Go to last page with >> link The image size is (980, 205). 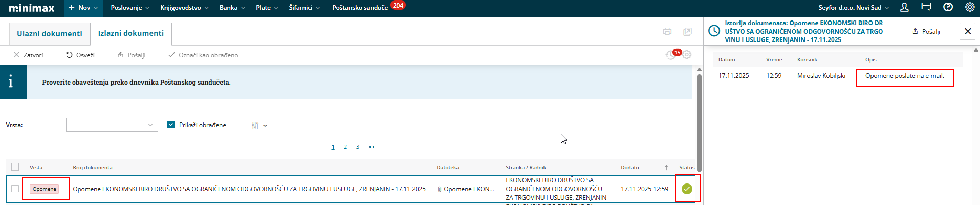click(x=372, y=147)
